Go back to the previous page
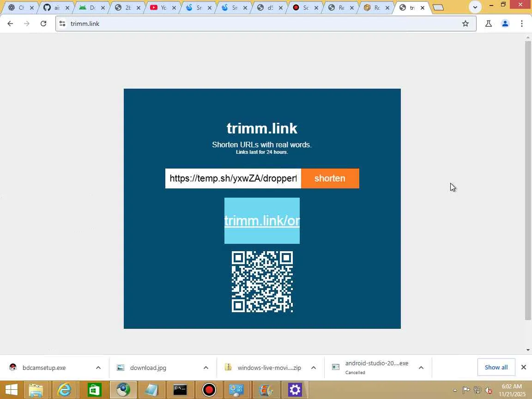This screenshot has height=399, width=532. pyautogui.click(x=10, y=24)
